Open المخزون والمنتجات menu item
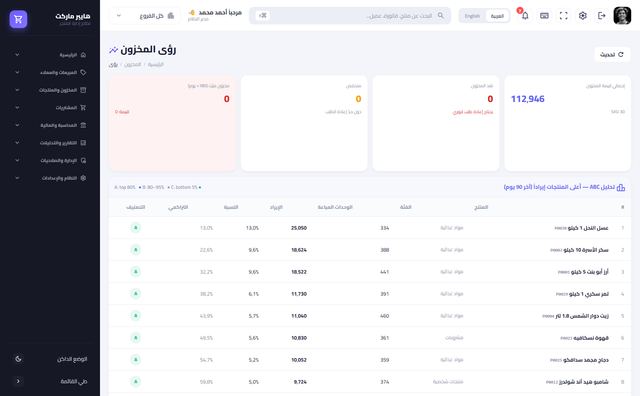Screen dimensions: 640x396 point(50,90)
